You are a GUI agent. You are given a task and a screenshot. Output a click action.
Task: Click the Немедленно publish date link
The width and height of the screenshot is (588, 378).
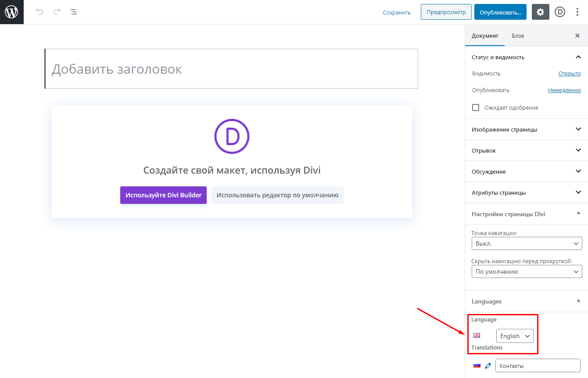tap(564, 90)
